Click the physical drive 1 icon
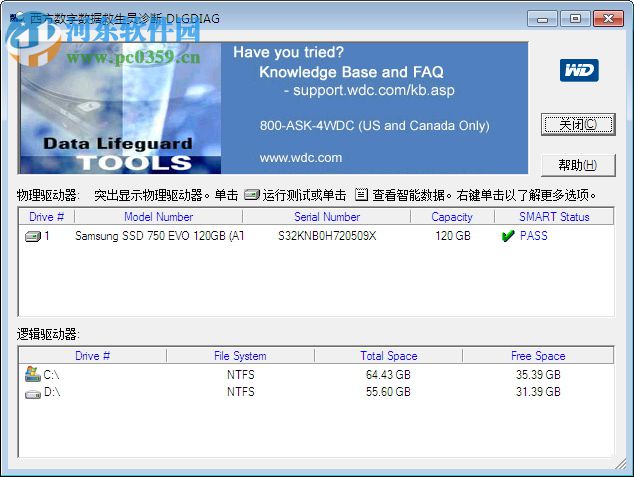Viewport: 634px width, 477px height. click(33, 236)
